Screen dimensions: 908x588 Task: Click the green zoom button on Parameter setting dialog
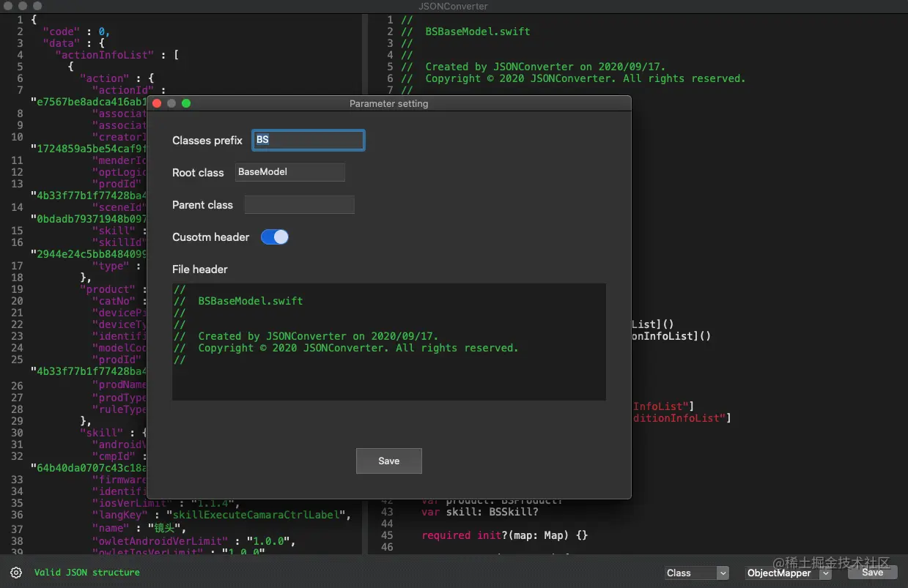click(x=186, y=103)
